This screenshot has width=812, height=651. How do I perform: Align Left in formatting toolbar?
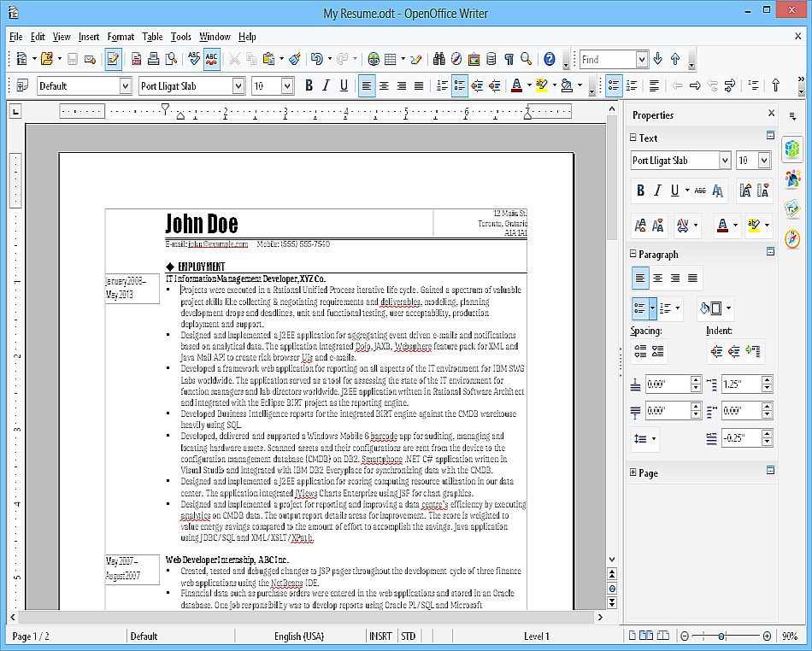click(x=367, y=85)
